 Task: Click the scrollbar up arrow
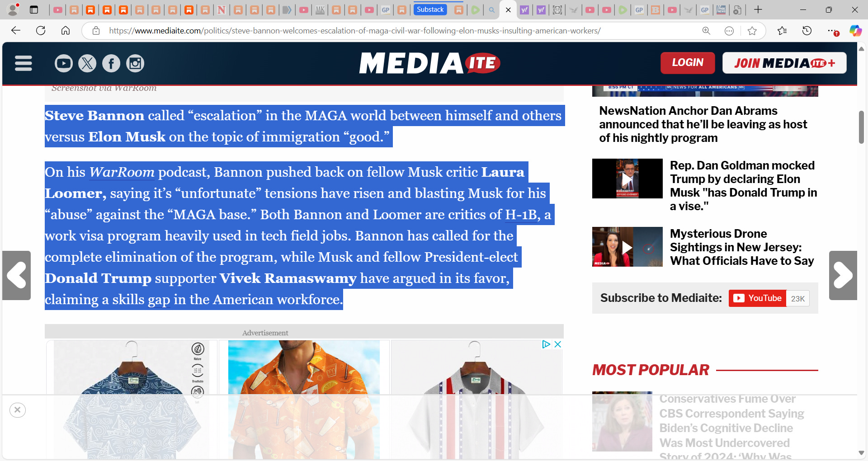(861, 48)
